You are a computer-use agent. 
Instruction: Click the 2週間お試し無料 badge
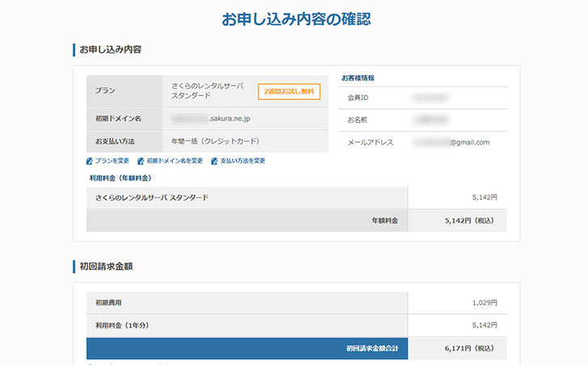click(x=289, y=91)
